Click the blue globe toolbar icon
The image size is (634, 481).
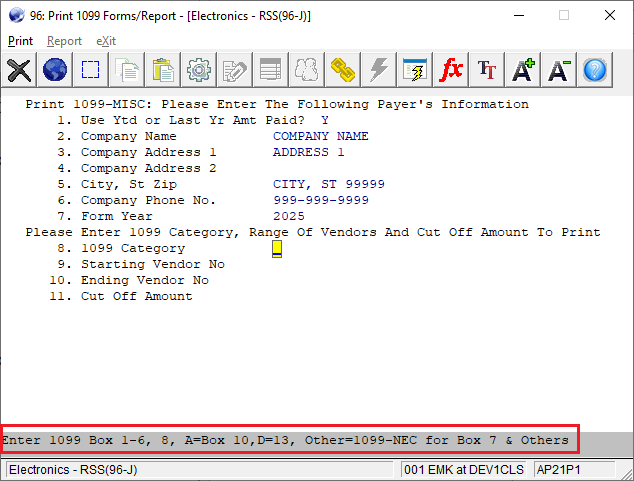(55, 69)
